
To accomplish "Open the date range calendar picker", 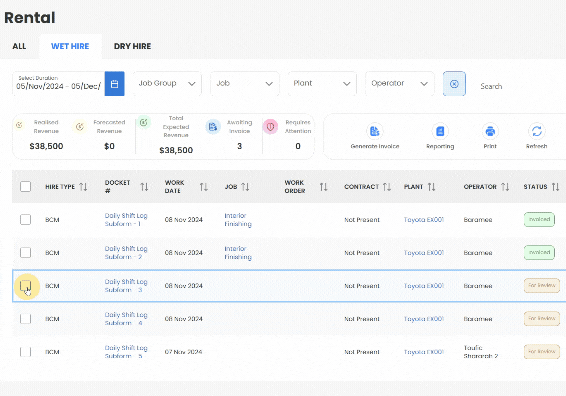I will [x=114, y=84].
